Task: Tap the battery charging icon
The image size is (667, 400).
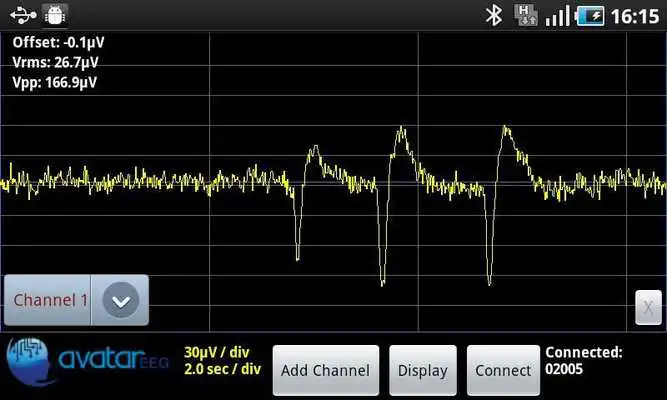Action: [x=590, y=15]
